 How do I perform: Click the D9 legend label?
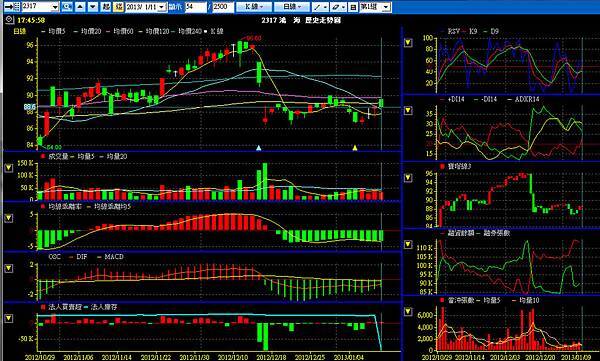[494, 31]
